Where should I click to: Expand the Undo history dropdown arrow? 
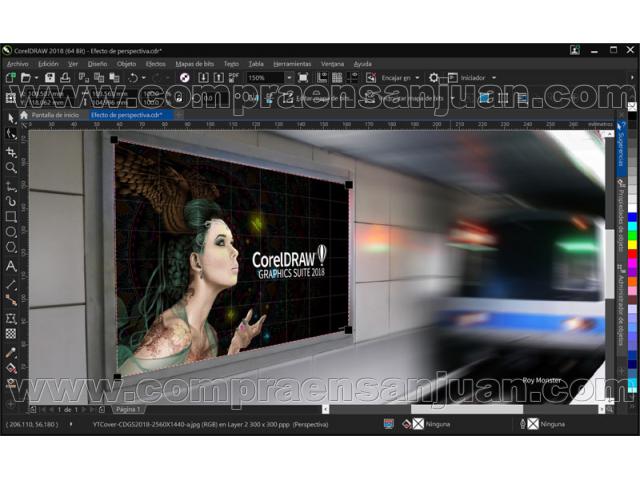coord(143,78)
